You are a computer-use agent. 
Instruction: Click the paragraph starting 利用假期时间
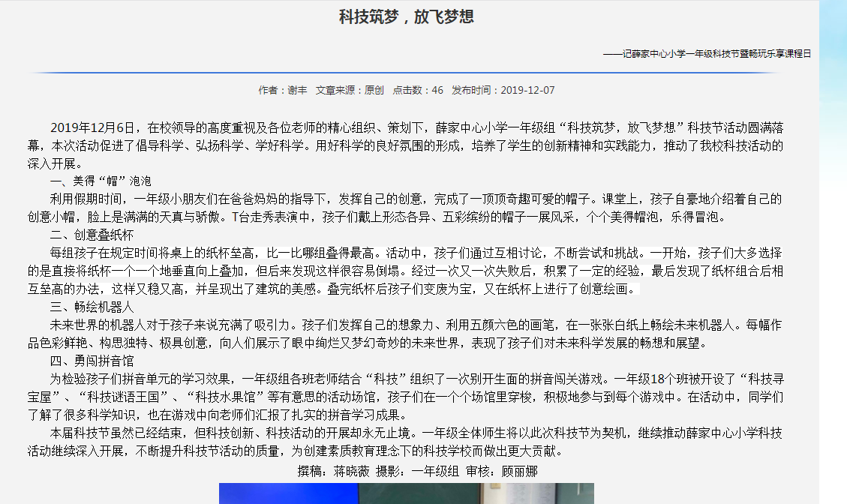click(x=405, y=208)
